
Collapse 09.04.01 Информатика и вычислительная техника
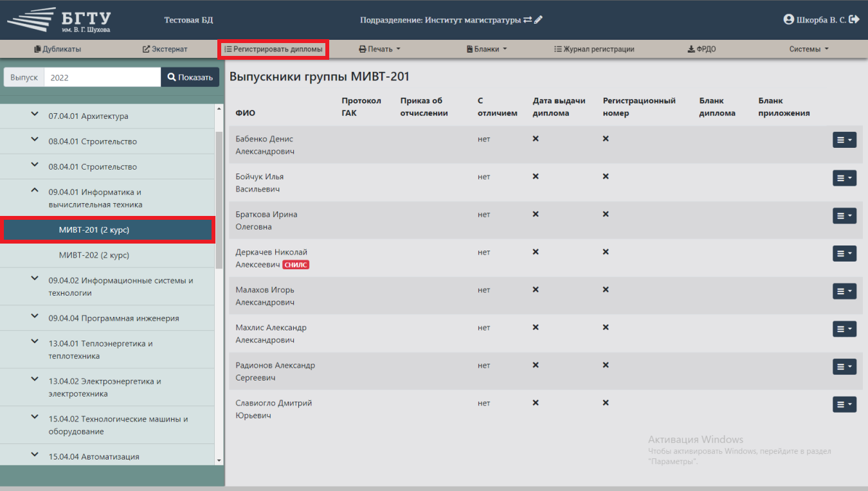34,191
